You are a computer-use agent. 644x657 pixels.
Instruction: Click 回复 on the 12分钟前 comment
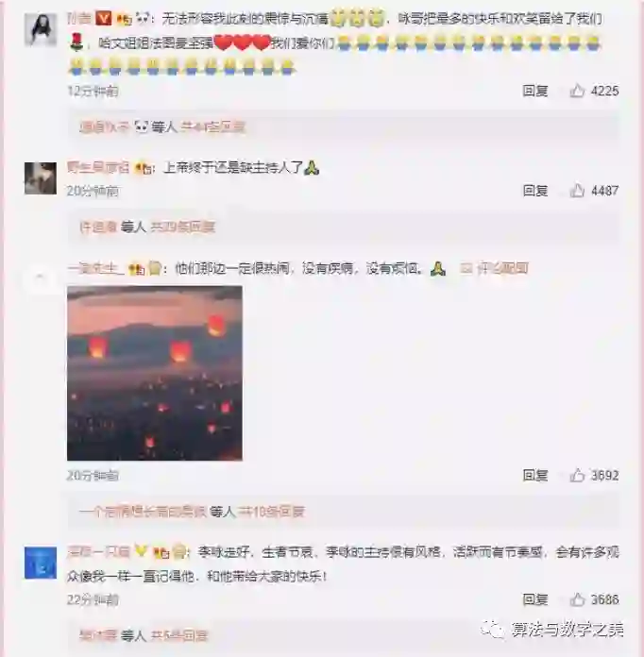point(535,91)
